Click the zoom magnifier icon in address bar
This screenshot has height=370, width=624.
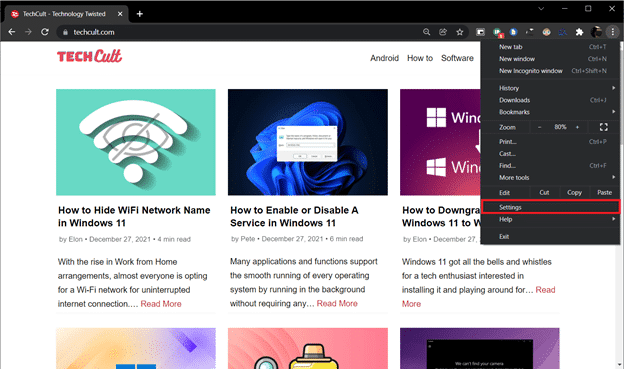pyautogui.click(x=426, y=32)
